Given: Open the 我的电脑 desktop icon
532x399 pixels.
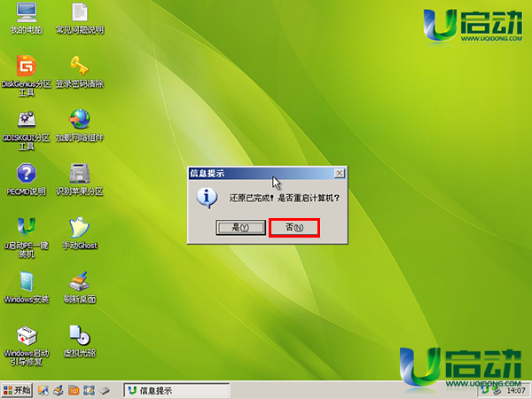Looking at the screenshot, I should (27, 13).
